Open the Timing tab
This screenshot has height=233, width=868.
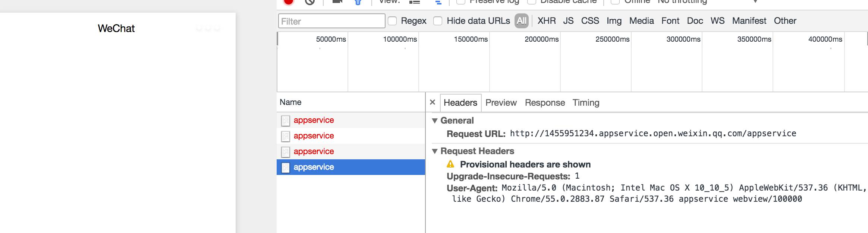(x=586, y=103)
